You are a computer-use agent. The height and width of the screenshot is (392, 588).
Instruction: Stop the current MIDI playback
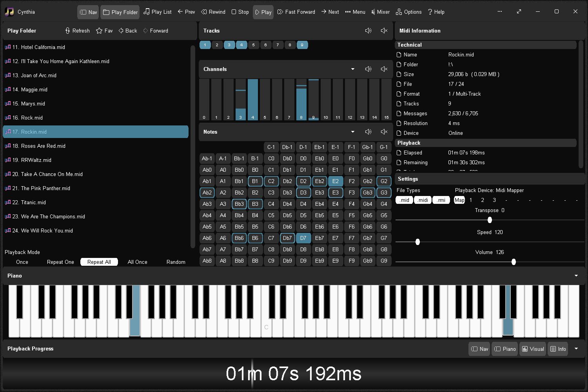coord(240,12)
